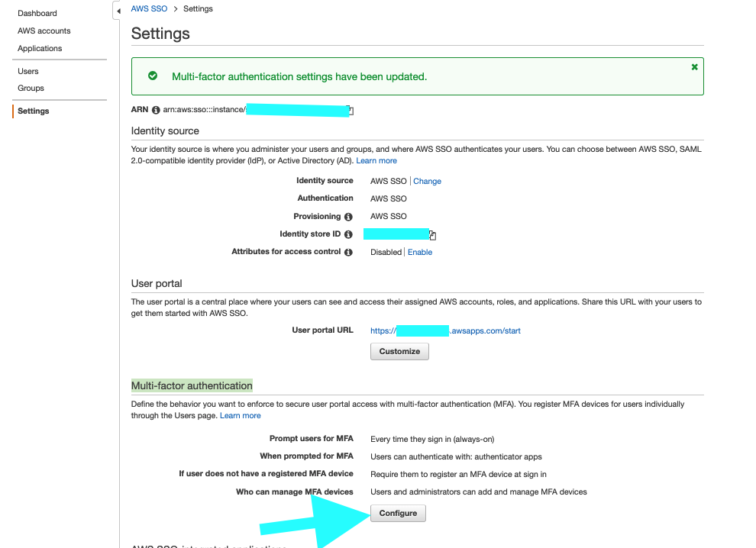Screen dimensions: 756x548
Task: Click the 'Prompt users for MFA' label
Action: point(312,438)
